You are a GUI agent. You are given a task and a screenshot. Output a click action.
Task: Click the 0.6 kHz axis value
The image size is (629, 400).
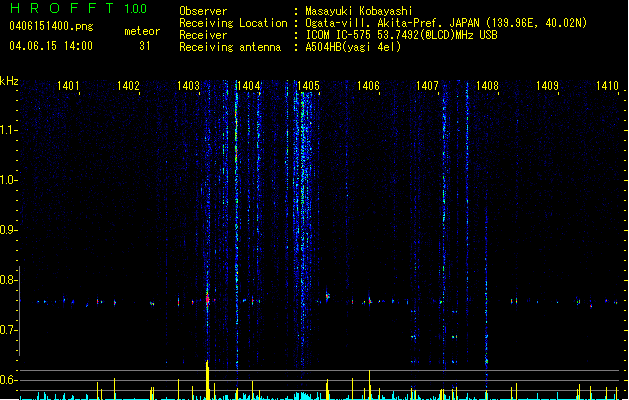click(8, 380)
